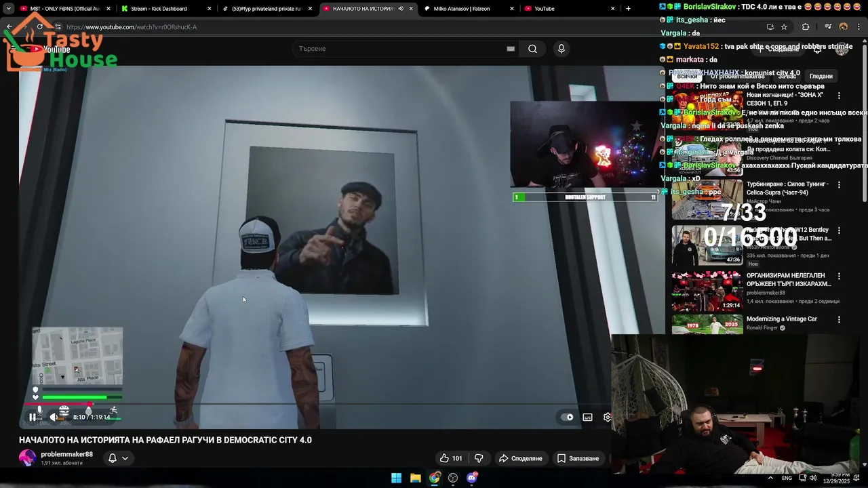This screenshot has height=488, width=868.
Task: Open problemmaker88 channel avatar
Action: pyautogui.click(x=27, y=458)
